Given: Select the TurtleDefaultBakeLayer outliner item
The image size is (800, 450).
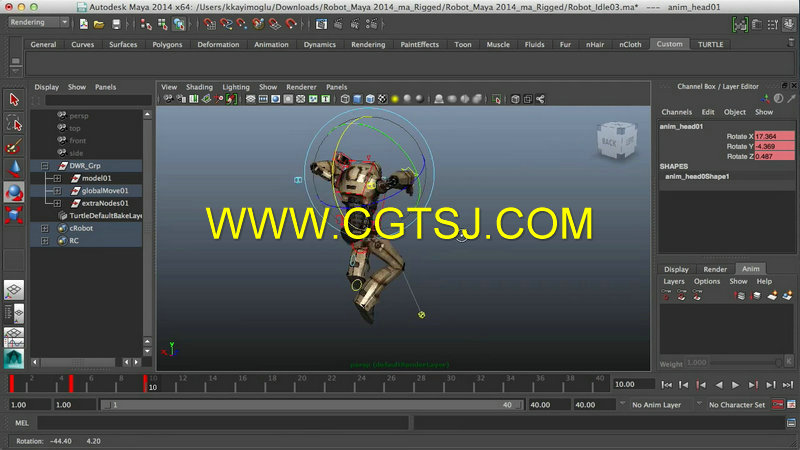Looking at the screenshot, I should 105,216.
